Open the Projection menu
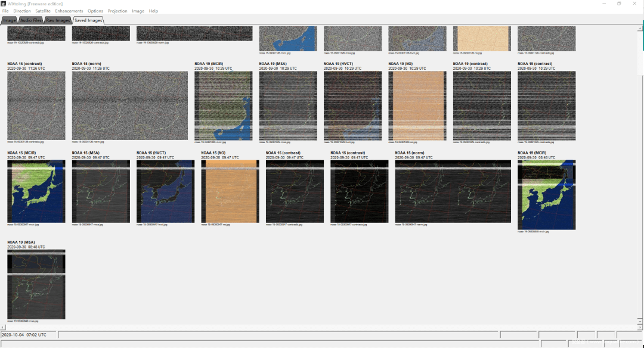This screenshot has height=348, width=644. click(117, 11)
